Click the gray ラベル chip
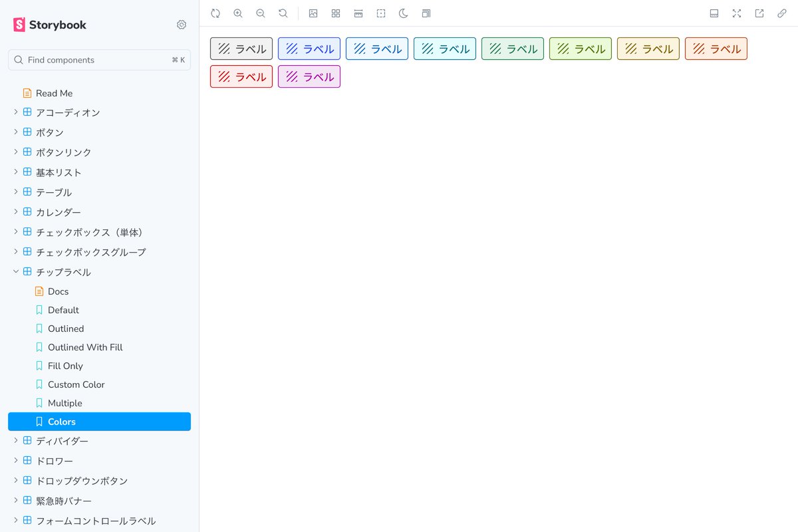798x532 pixels. coord(241,49)
